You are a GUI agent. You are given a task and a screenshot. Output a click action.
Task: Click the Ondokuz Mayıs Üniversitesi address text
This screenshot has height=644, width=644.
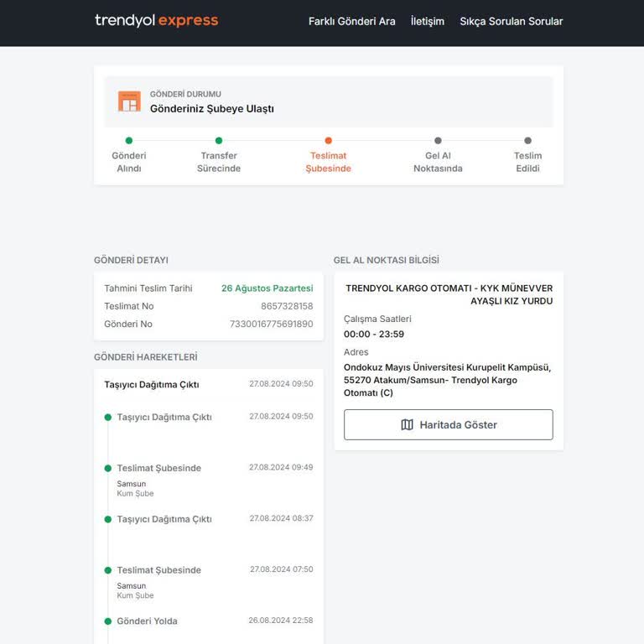[x=447, y=380]
